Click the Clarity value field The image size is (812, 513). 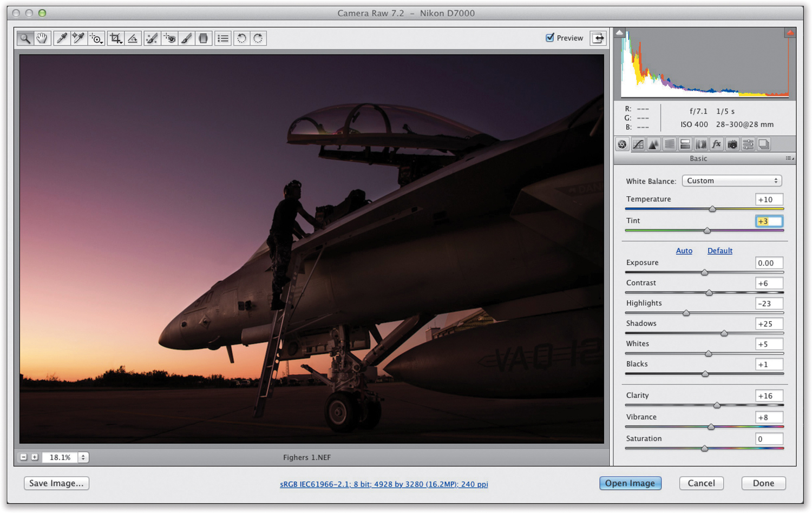769,396
